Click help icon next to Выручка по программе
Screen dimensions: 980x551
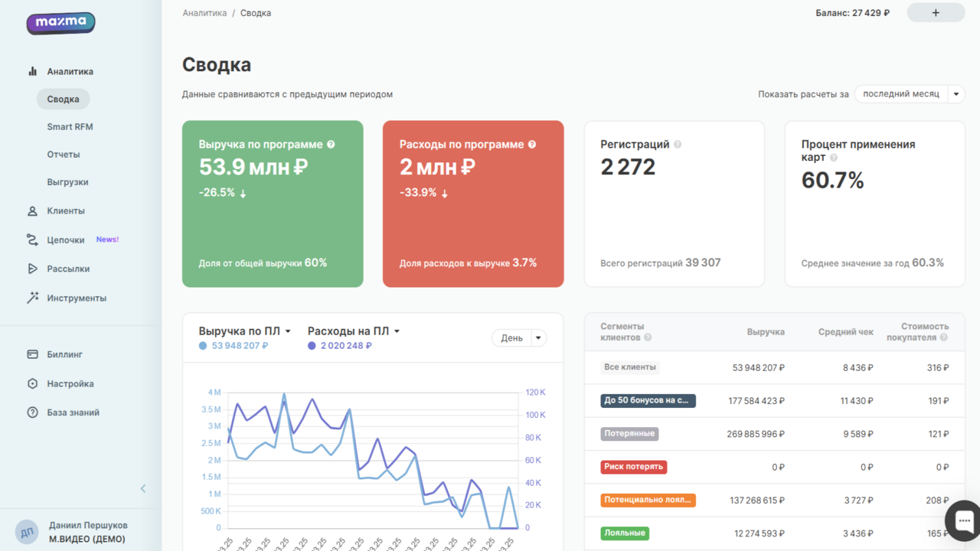click(x=331, y=144)
